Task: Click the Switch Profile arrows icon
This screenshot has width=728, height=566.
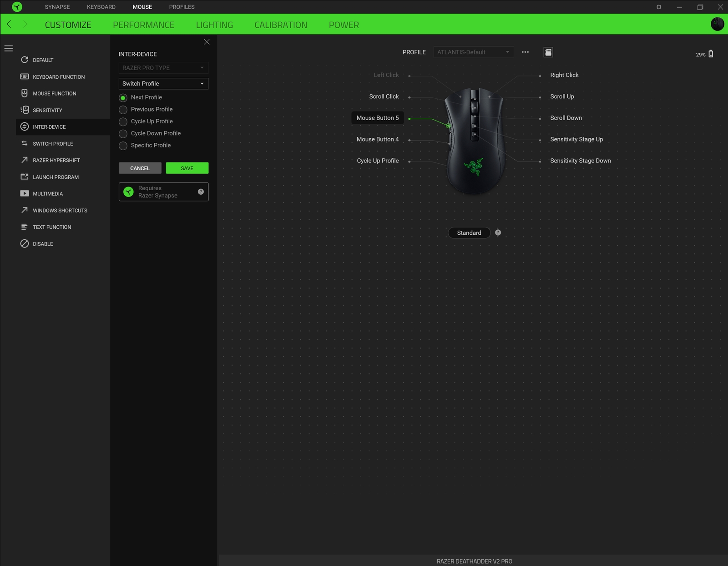Action: (x=25, y=143)
